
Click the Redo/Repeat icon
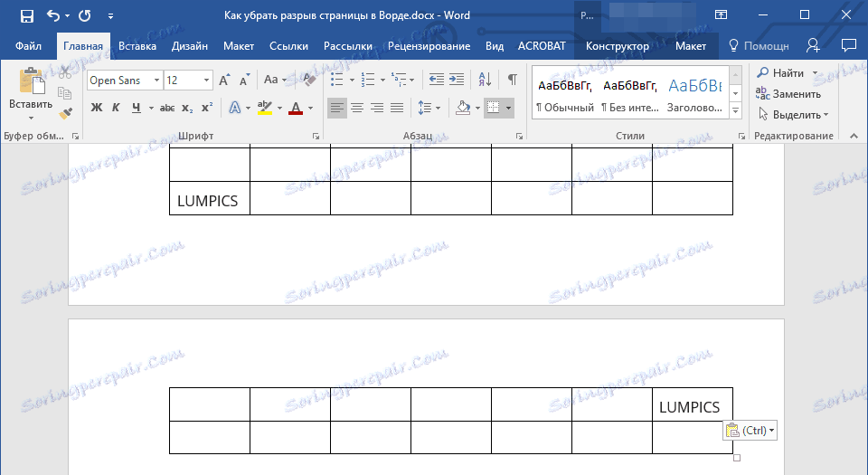point(85,15)
